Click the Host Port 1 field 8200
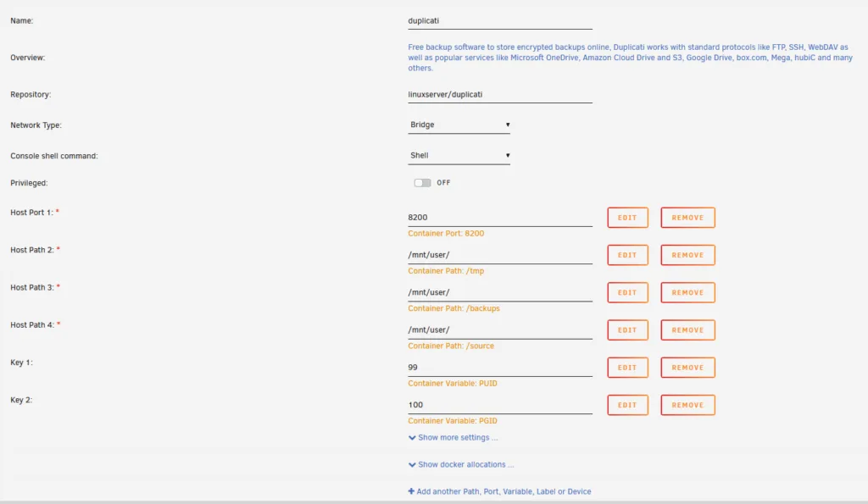The height and width of the screenshot is (504, 868). [x=500, y=218]
